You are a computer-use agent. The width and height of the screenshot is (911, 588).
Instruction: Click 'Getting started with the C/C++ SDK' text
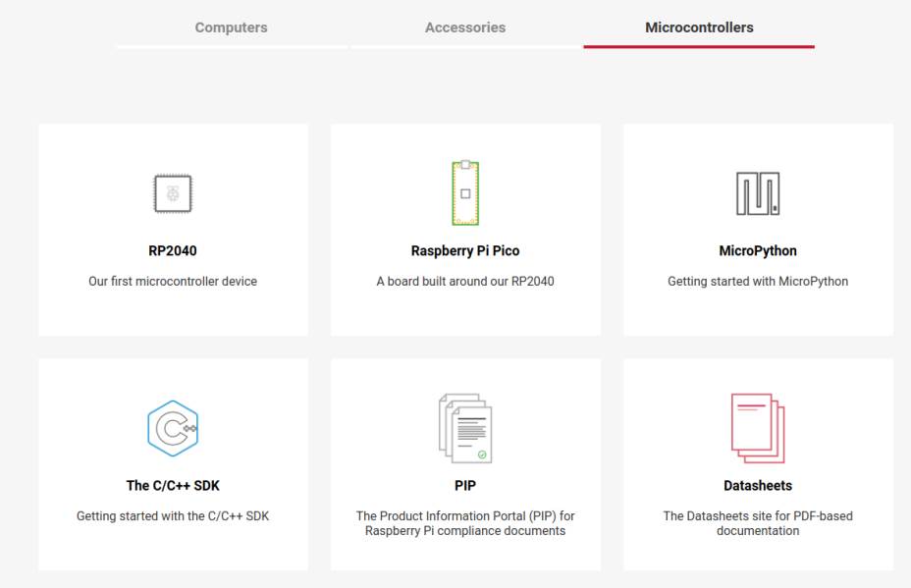tap(173, 516)
